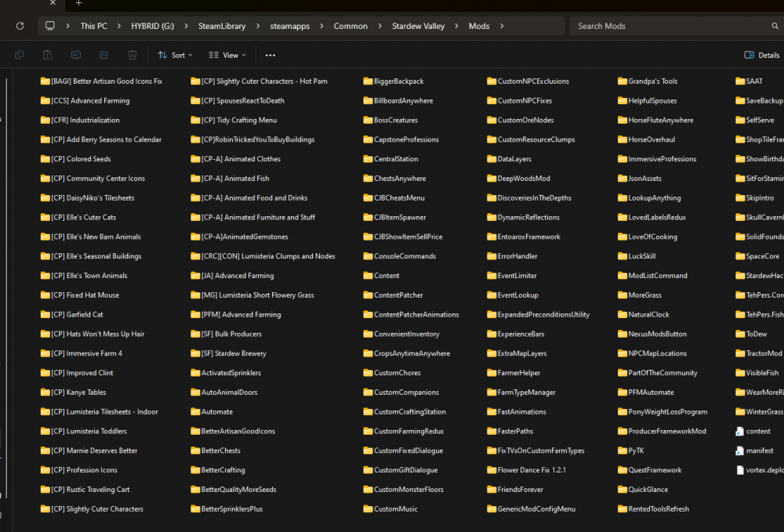Select the PyTK folder icon
The width and height of the screenshot is (784, 532).
[622, 451]
